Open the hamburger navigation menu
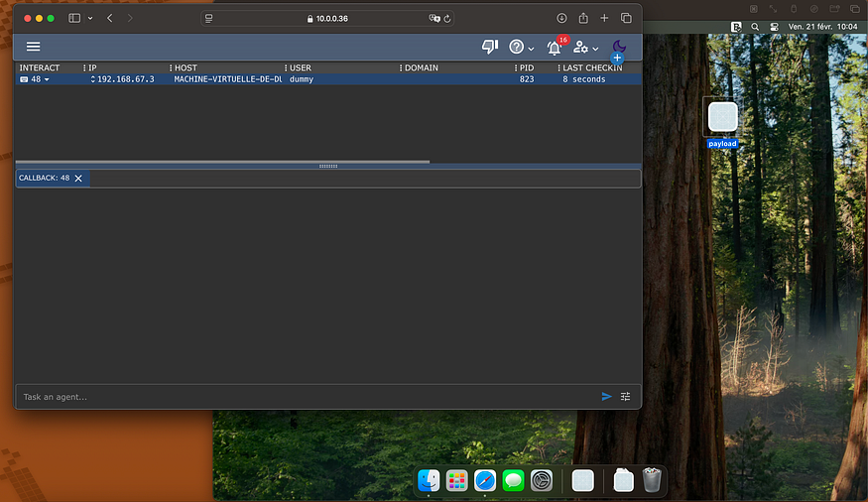The height and width of the screenshot is (502, 868). pyautogui.click(x=34, y=47)
